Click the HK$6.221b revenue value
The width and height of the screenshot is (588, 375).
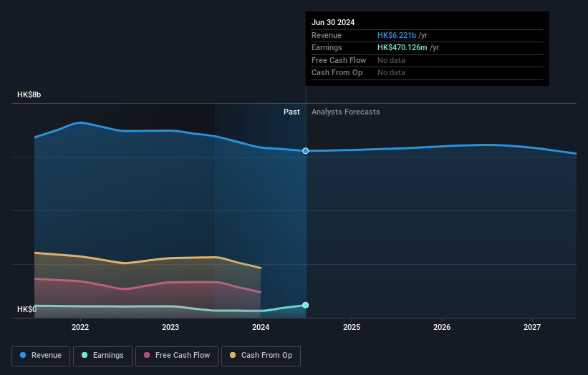click(396, 35)
